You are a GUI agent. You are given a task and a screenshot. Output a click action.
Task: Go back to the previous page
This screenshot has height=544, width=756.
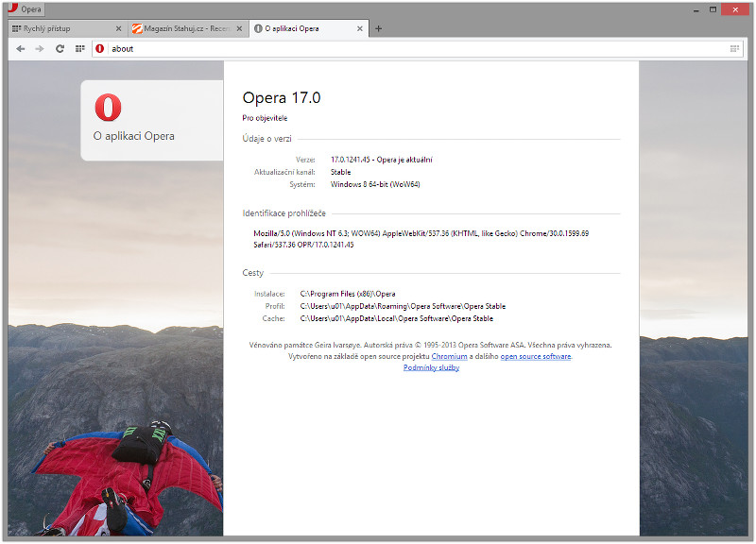click(x=20, y=49)
